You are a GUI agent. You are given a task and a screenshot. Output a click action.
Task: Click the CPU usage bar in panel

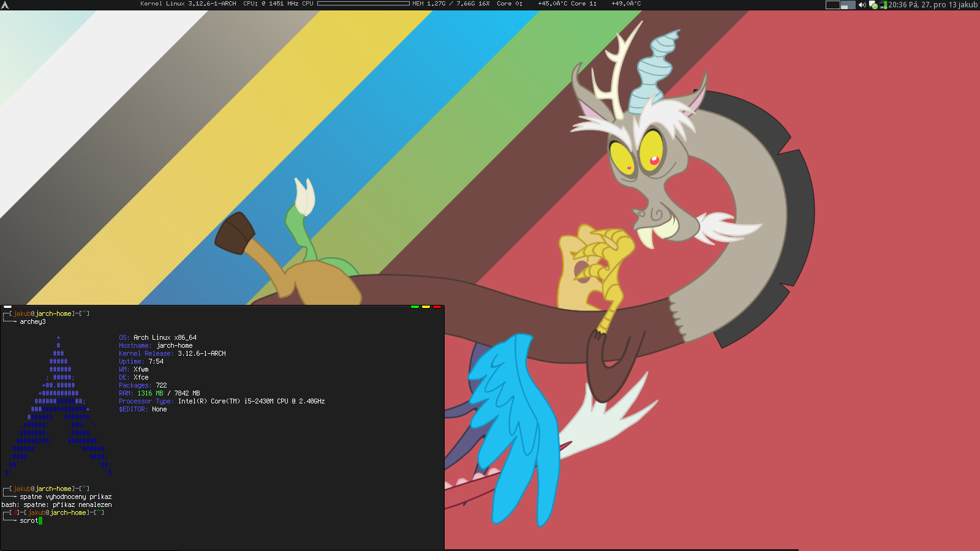[363, 4]
